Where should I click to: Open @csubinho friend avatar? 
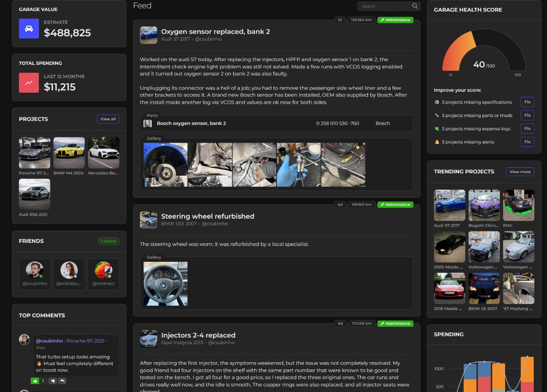[35, 270]
